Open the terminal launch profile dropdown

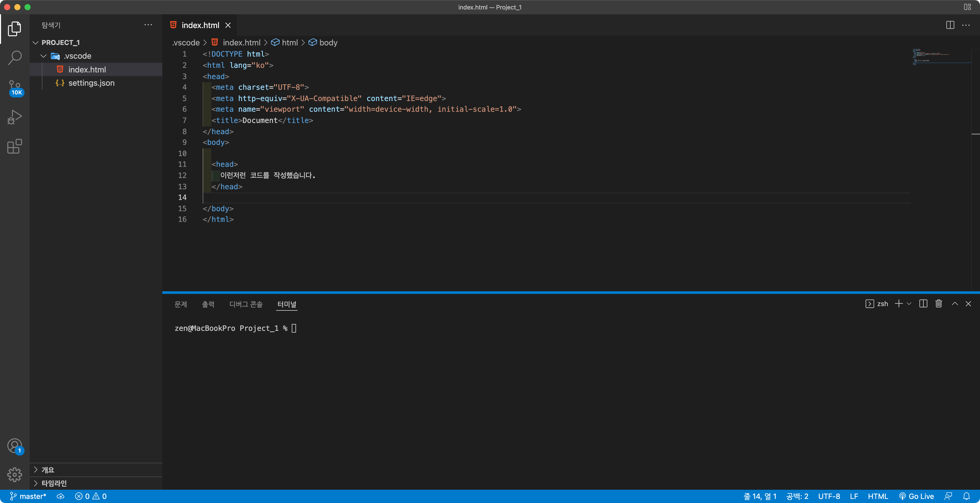click(x=909, y=303)
